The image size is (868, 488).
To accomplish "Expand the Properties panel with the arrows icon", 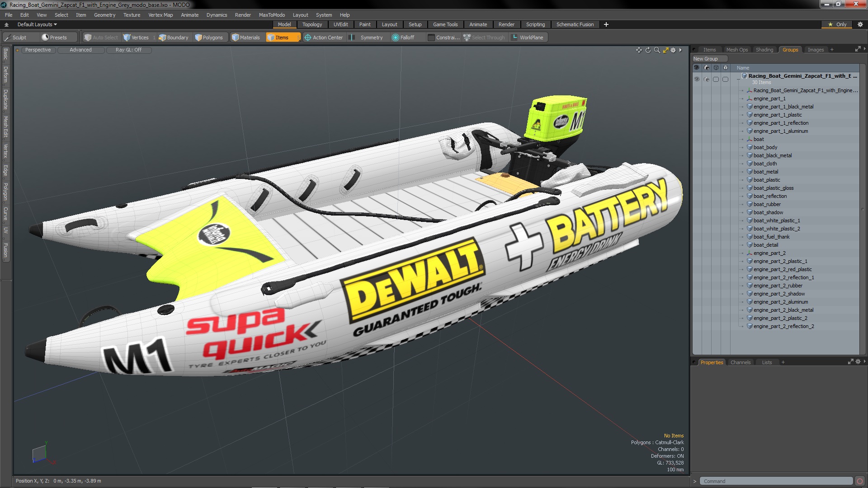I will coord(850,362).
